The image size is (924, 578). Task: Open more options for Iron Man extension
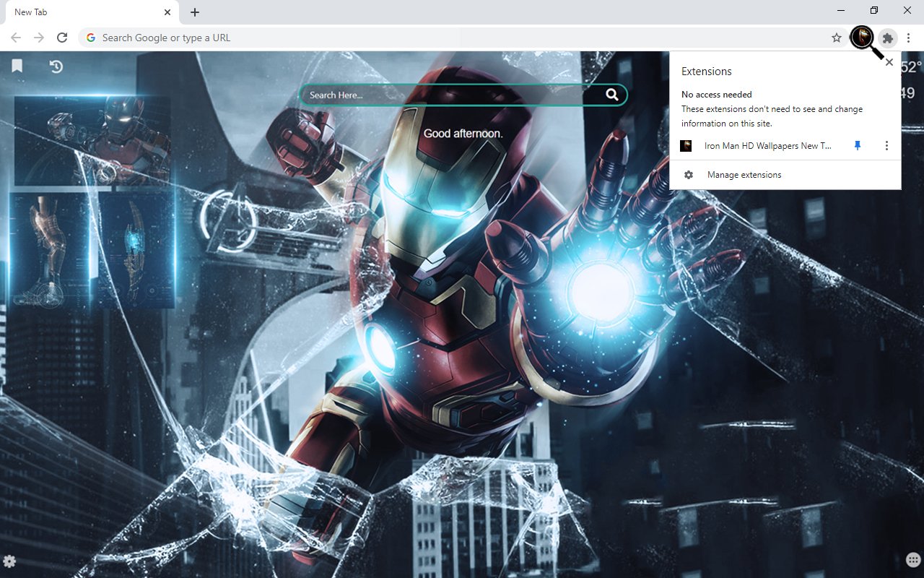click(886, 146)
